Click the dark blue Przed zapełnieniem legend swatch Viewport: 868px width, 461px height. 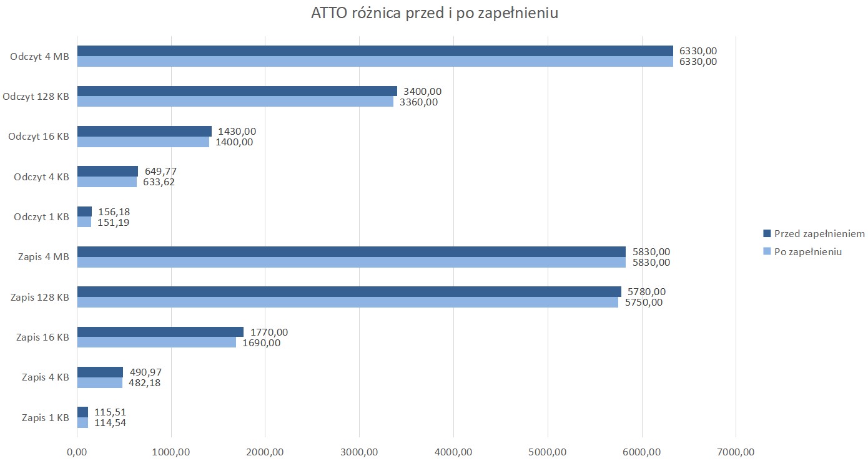767,234
